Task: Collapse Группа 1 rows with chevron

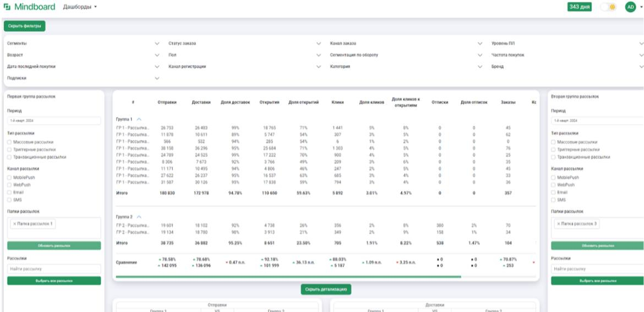Action: [139, 119]
